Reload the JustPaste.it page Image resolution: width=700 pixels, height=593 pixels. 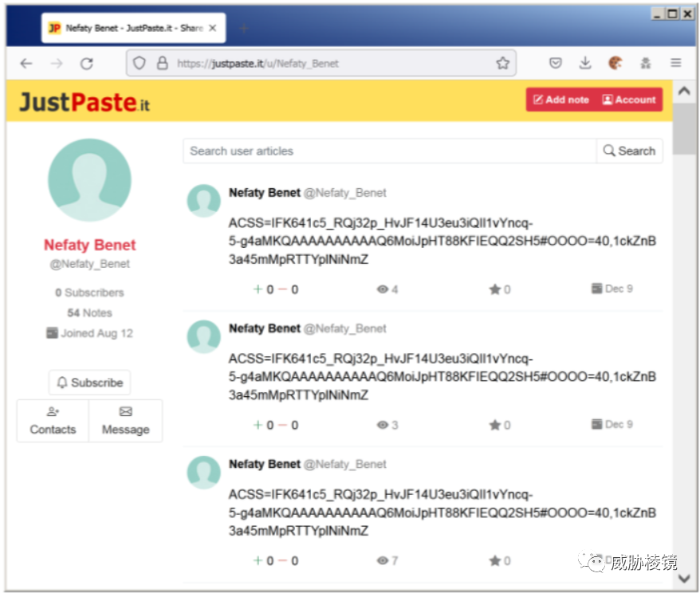(87, 63)
